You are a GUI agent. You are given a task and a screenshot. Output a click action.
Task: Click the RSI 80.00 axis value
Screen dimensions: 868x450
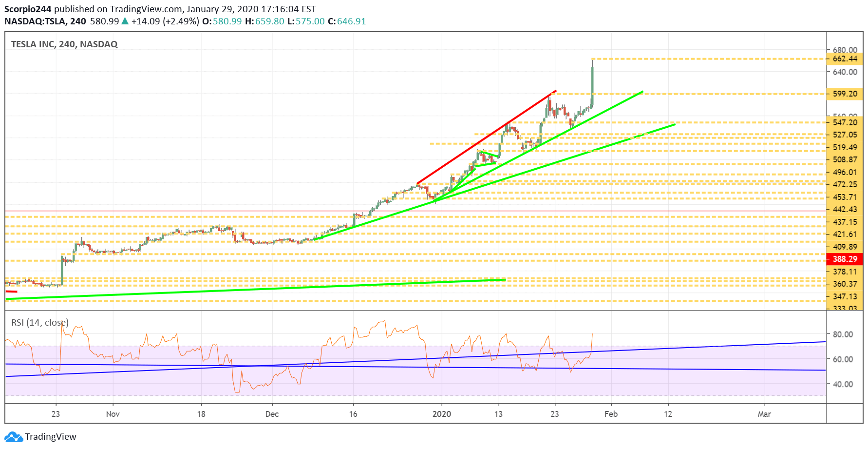(843, 334)
